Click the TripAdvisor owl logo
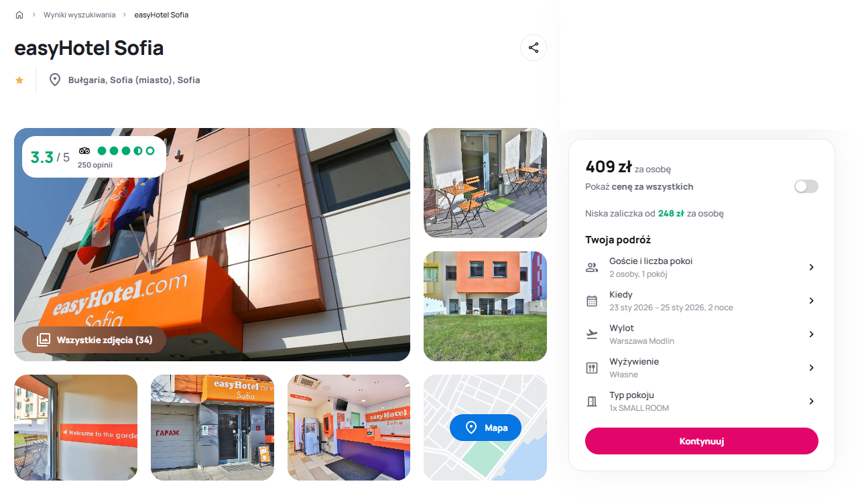860x504 pixels. point(84,151)
